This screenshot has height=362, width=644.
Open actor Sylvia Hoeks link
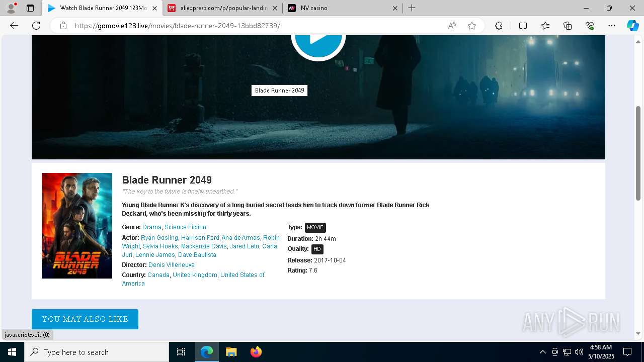coord(160,246)
